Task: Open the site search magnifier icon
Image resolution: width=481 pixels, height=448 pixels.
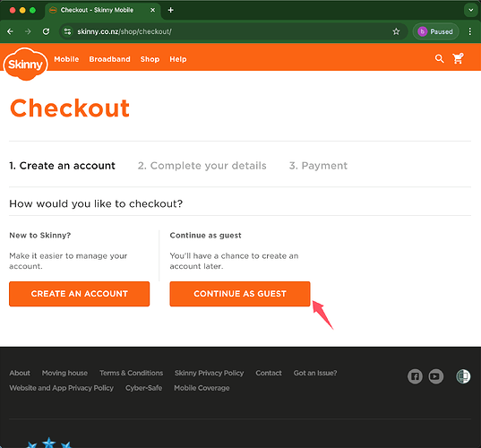Action: coord(439,58)
